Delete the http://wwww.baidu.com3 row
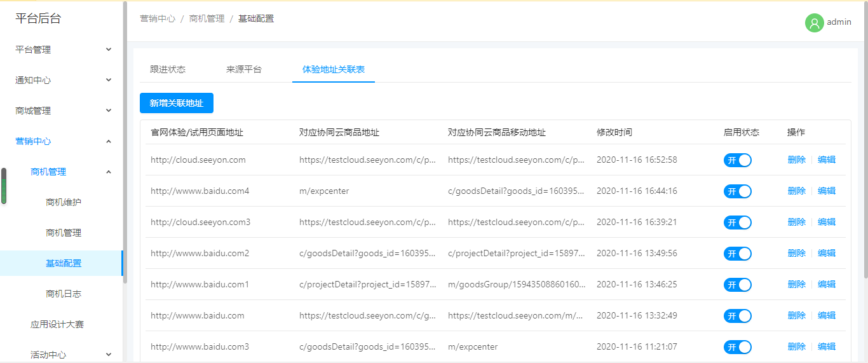Viewport: 868px width, 363px height. [796, 346]
